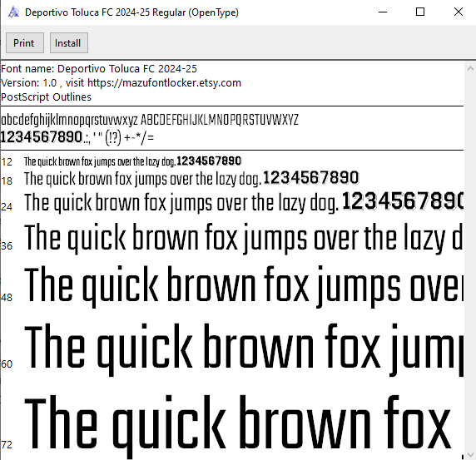Close the font preview window

click(458, 12)
